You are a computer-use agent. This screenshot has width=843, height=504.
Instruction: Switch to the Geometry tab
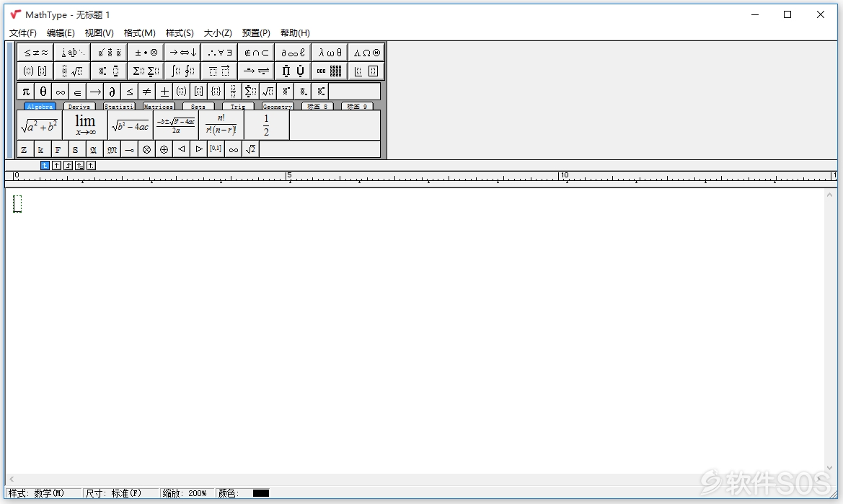tap(278, 107)
